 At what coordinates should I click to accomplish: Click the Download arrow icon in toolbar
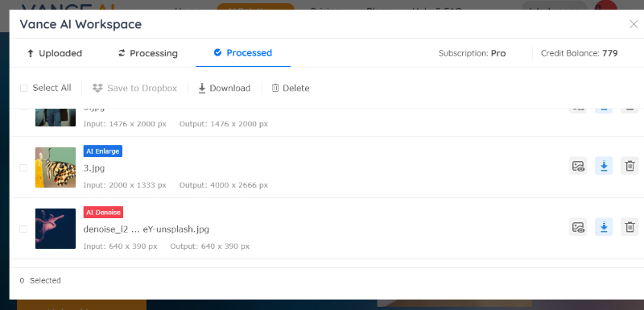pyautogui.click(x=202, y=89)
